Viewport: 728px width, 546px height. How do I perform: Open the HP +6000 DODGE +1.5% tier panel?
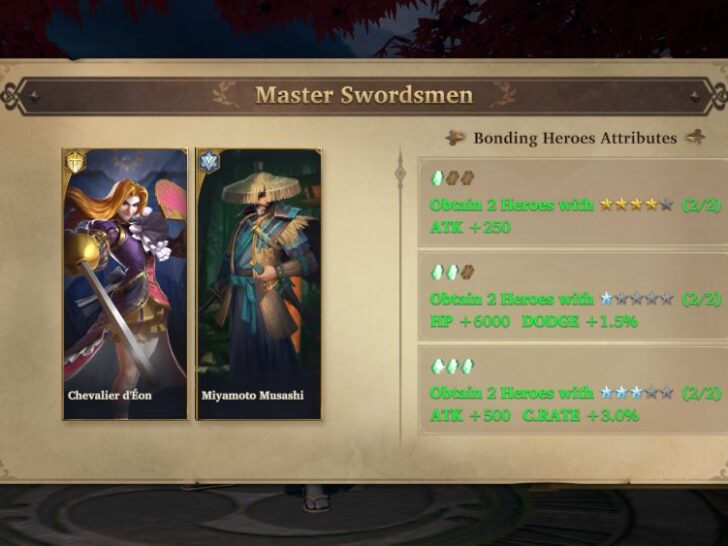click(573, 296)
